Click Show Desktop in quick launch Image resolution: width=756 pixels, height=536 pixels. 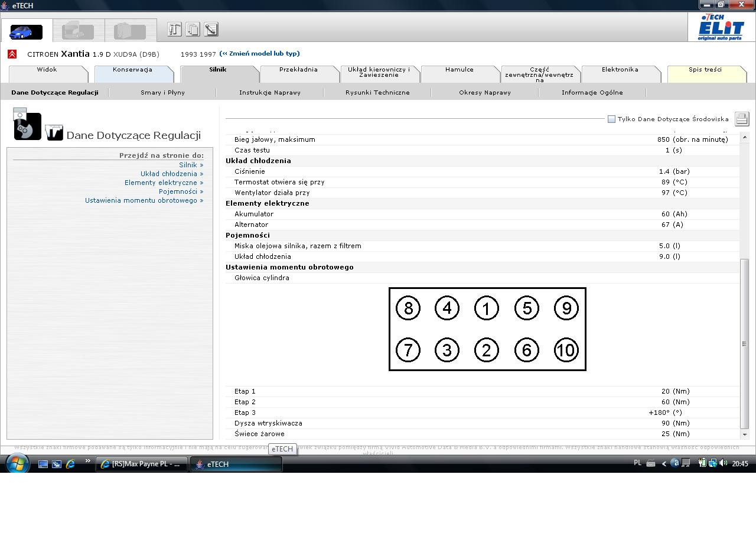click(43, 464)
